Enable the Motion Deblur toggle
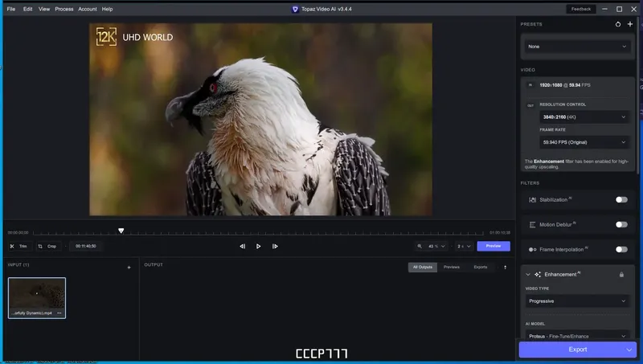This screenshot has width=643, height=364. click(x=621, y=225)
